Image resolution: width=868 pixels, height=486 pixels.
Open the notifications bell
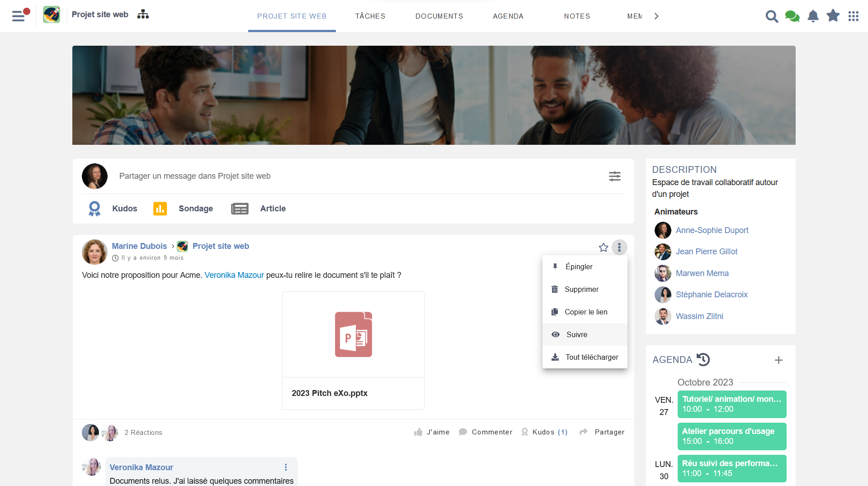[x=813, y=16]
